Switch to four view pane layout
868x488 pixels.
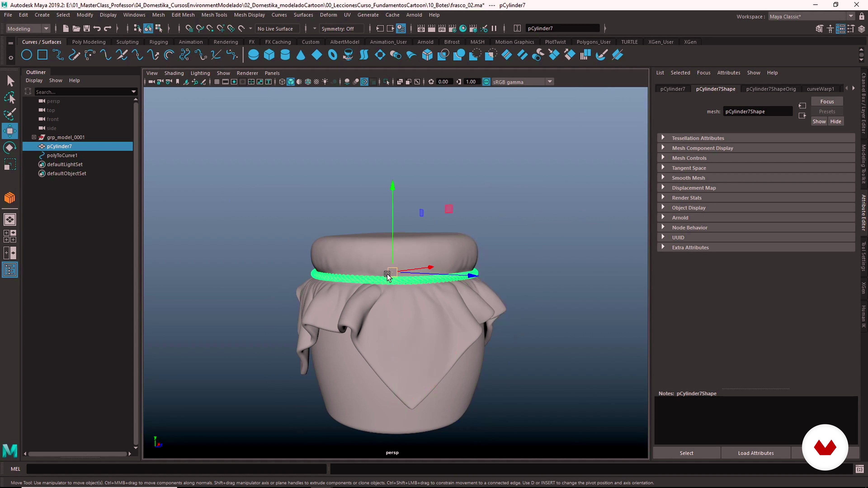point(10,236)
